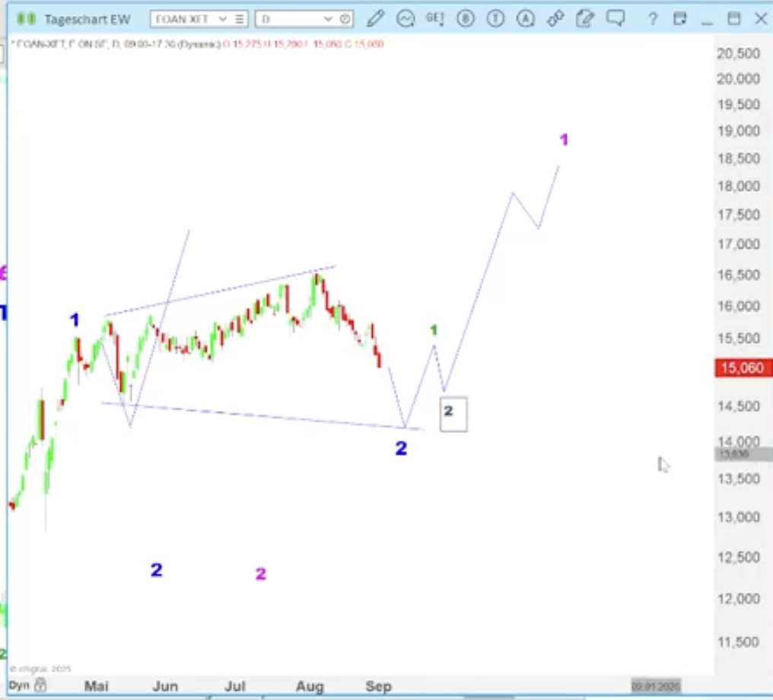Open the speech bubble comment icon

[x=615, y=18]
